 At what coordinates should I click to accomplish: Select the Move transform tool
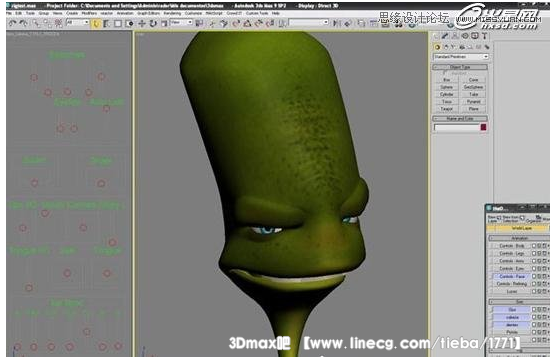(x=142, y=24)
